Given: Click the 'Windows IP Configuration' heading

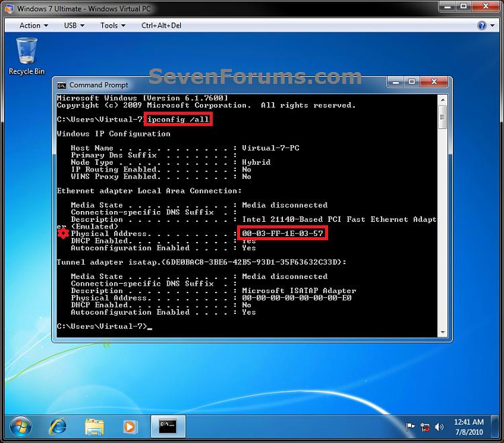Looking at the screenshot, I should [x=114, y=134].
